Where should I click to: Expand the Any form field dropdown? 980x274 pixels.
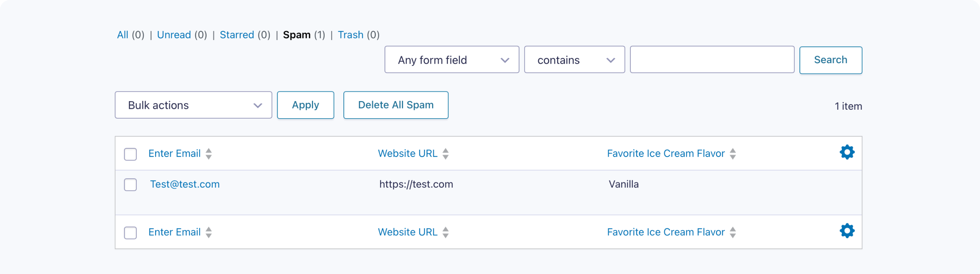452,60
